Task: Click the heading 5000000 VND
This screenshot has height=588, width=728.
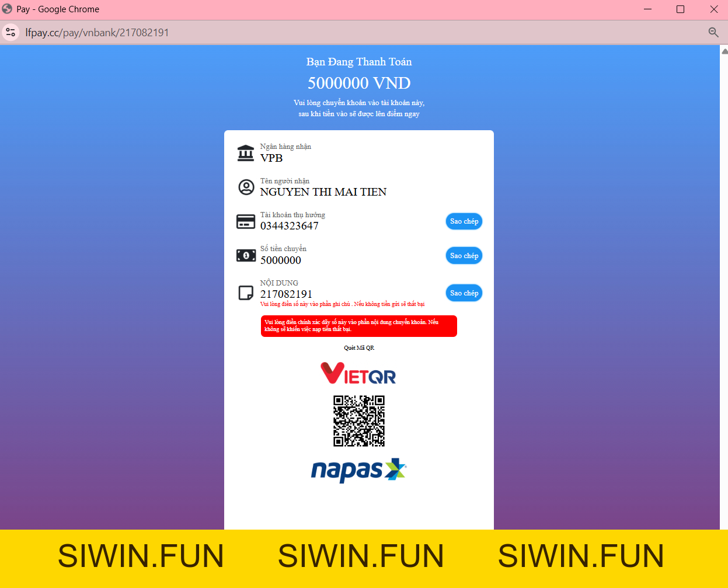Action: click(359, 83)
